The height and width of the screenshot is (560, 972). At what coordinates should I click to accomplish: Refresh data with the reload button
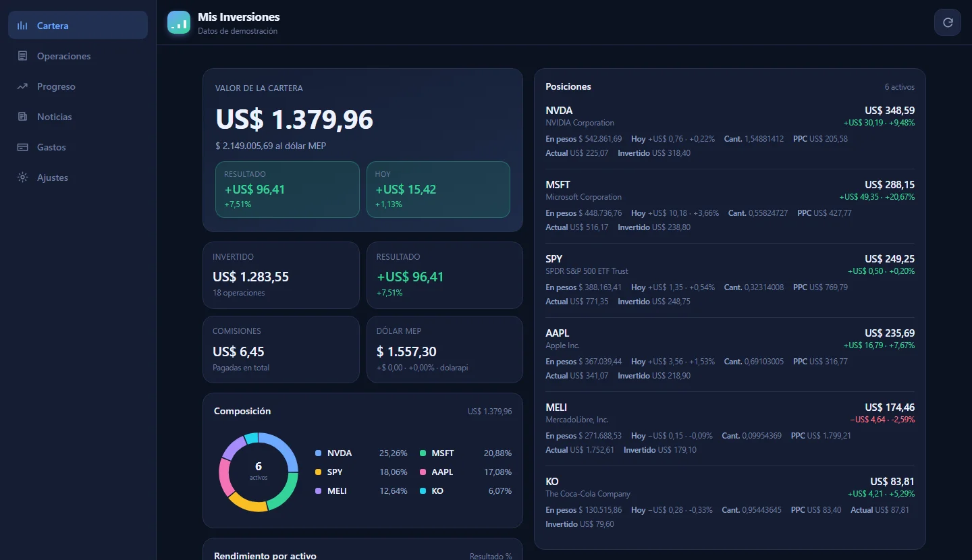(948, 22)
